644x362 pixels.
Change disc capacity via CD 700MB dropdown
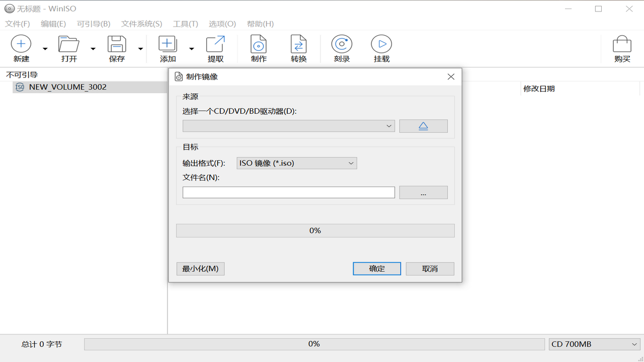[594, 344]
